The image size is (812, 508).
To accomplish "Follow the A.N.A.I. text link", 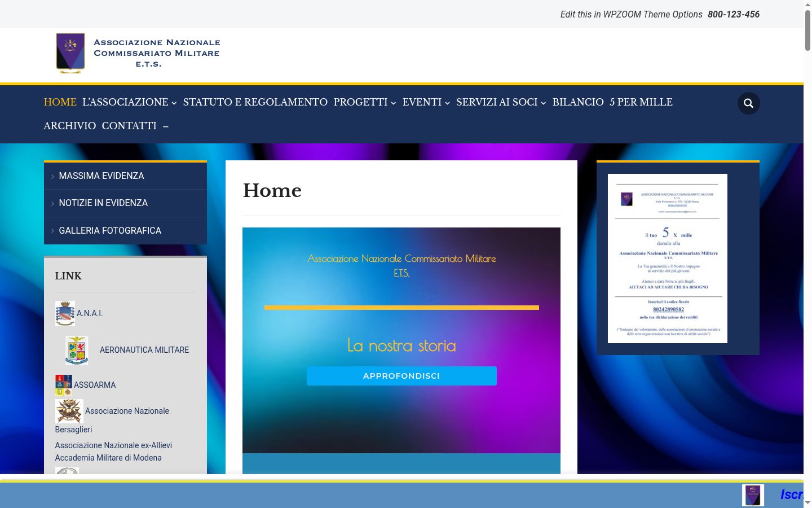I will pos(90,313).
